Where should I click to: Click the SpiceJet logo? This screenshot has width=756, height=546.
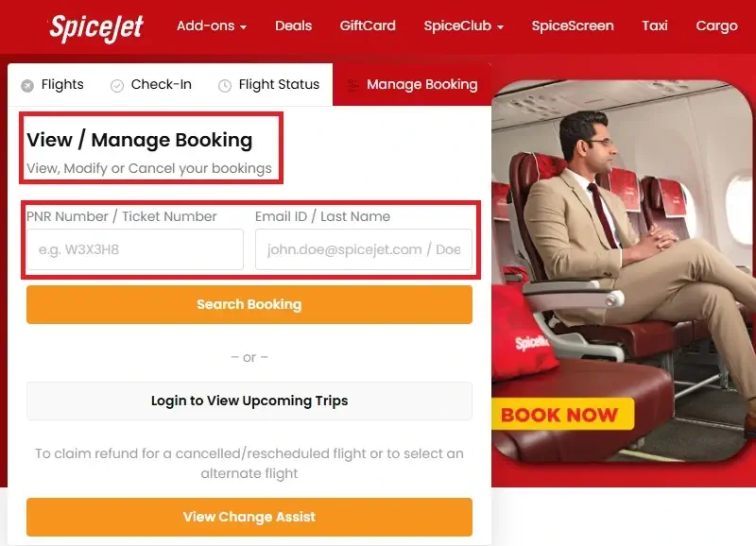[96, 27]
